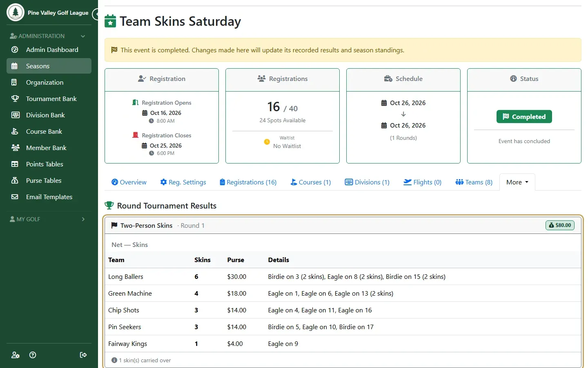Click the Email Templates envelope icon
Viewport: 588px width, 368px height.
[x=15, y=197]
